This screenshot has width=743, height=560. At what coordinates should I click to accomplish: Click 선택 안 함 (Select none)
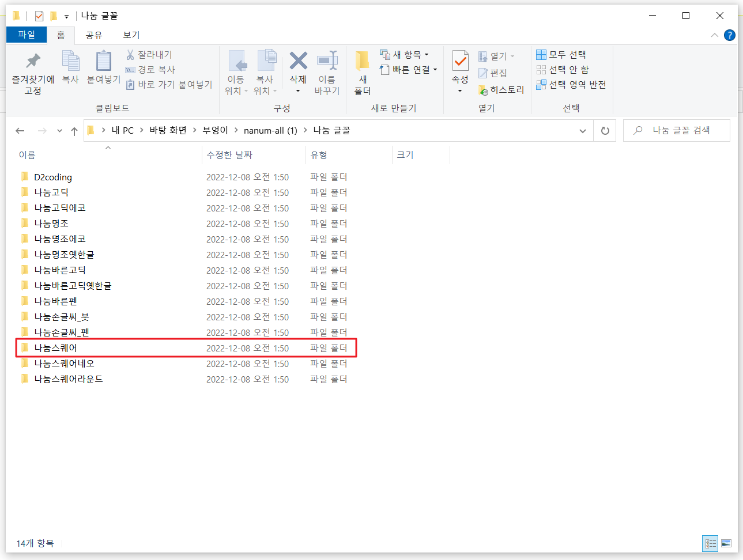(x=563, y=70)
